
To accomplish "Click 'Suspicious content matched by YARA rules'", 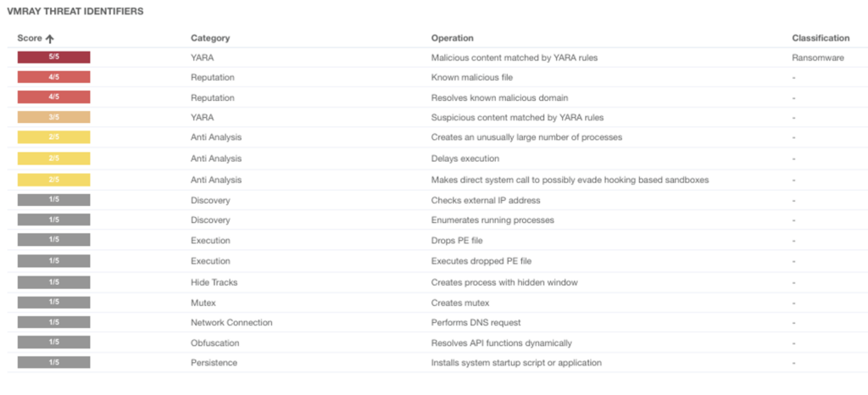I will (x=517, y=117).
